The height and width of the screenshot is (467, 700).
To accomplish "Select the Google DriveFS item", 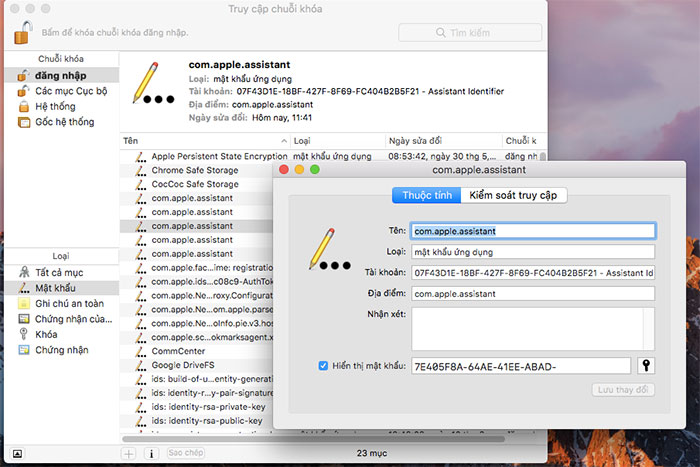I will [196, 365].
